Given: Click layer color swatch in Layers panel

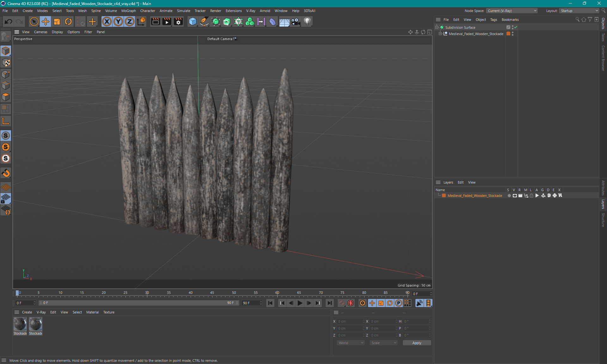Looking at the screenshot, I should [444, 196].
